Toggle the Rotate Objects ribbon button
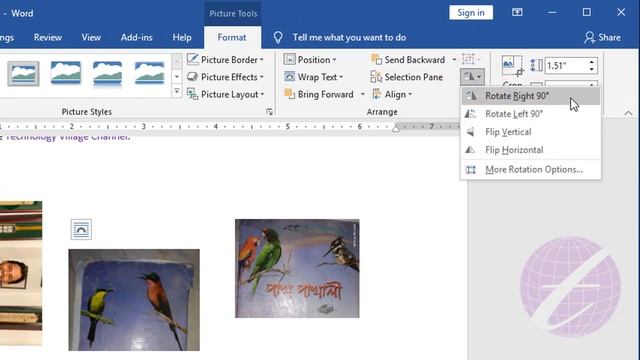 (473, 76)
